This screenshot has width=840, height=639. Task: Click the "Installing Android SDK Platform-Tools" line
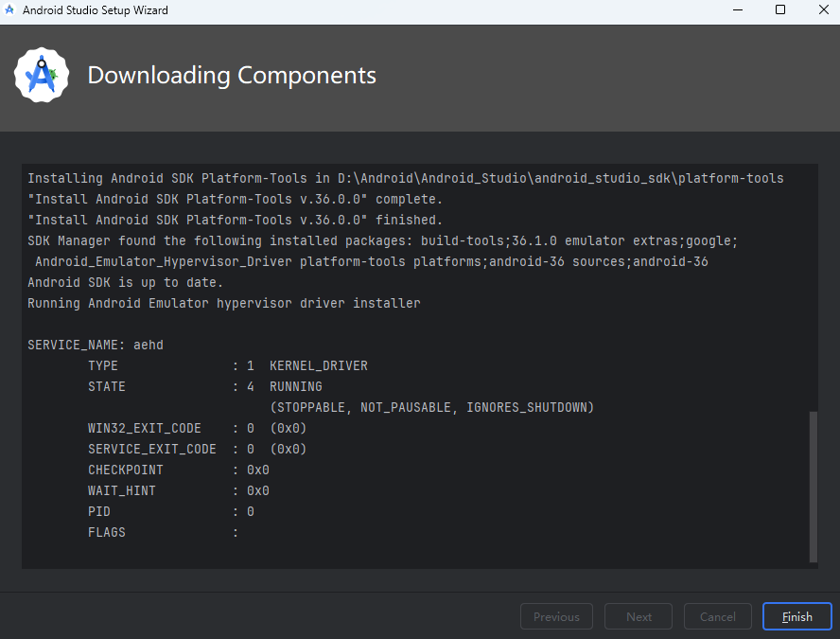(x=406, y=178)
